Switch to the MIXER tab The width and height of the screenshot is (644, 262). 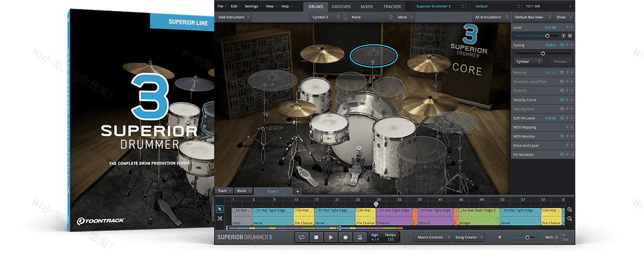tap(367, 6)
